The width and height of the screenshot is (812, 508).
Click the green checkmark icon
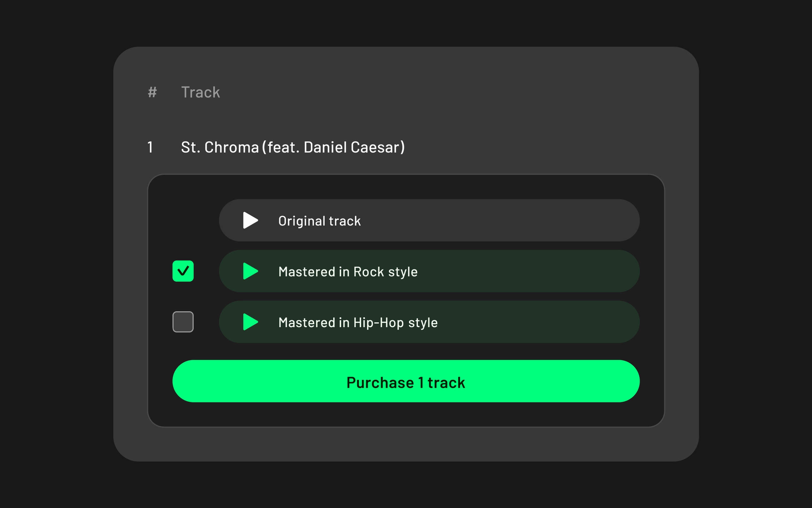(183, 271)
